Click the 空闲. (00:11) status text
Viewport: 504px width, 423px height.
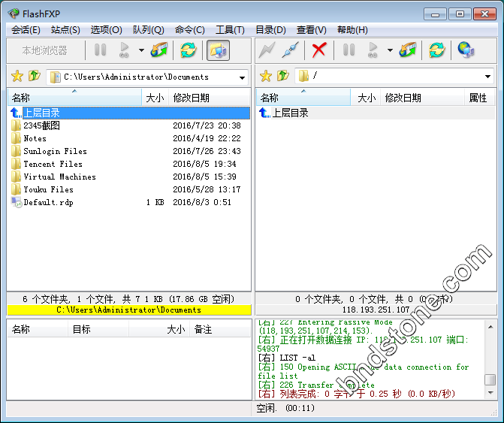tap(285, 408)
